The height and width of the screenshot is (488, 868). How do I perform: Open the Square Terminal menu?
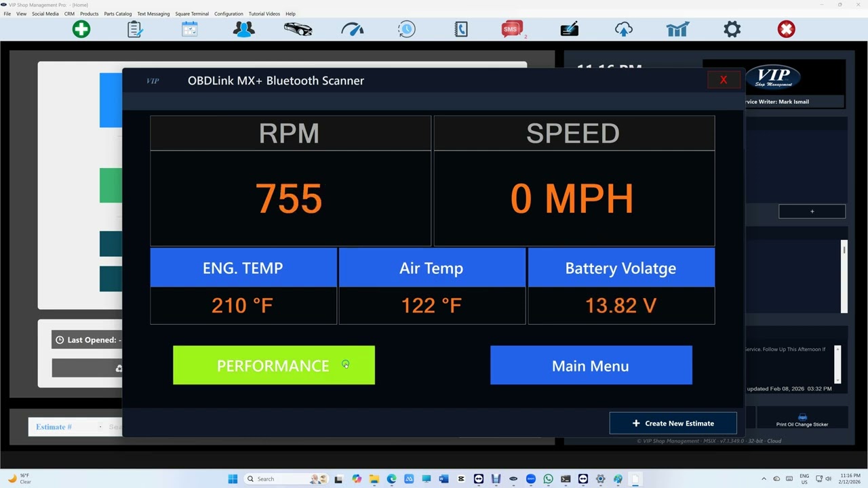192,14
